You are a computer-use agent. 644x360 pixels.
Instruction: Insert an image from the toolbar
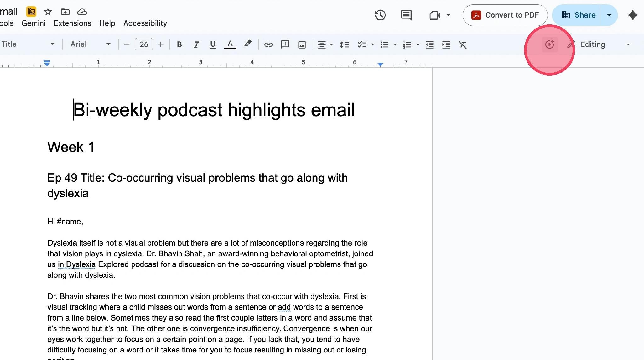[302, 44]
